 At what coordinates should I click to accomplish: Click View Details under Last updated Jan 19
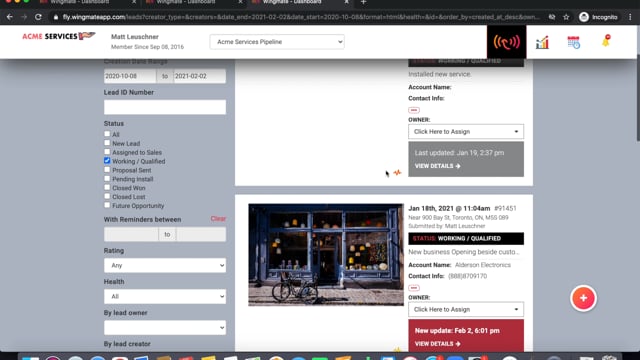438,166
